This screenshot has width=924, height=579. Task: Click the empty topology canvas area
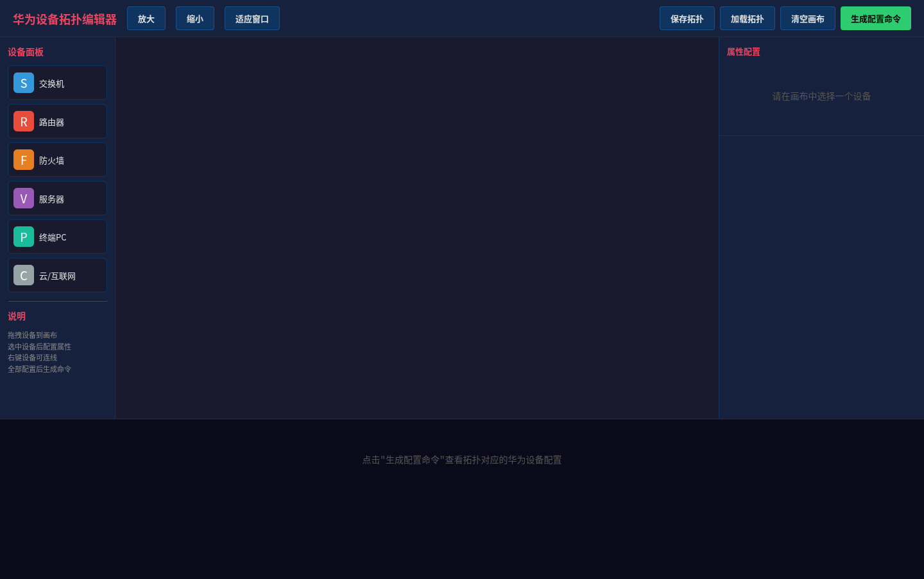coord(417,228)
